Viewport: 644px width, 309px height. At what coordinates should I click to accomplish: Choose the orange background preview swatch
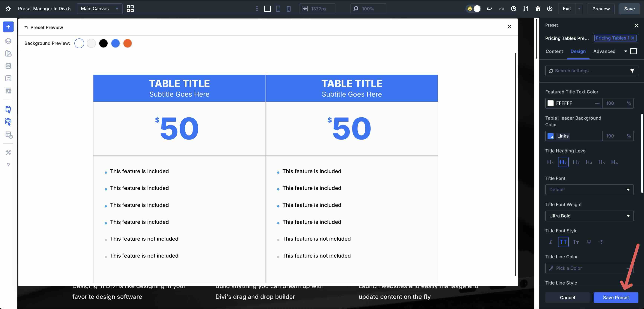pos(128,43)
